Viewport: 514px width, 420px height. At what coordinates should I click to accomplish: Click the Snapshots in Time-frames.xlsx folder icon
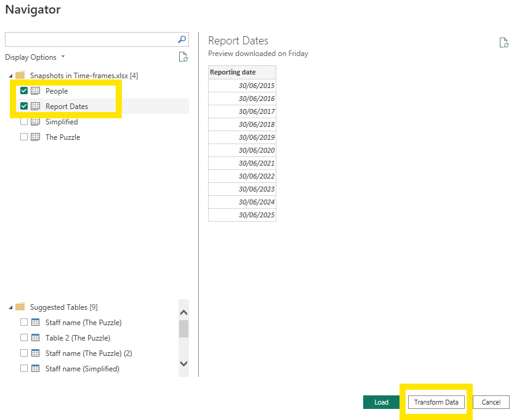click(20, 75)
